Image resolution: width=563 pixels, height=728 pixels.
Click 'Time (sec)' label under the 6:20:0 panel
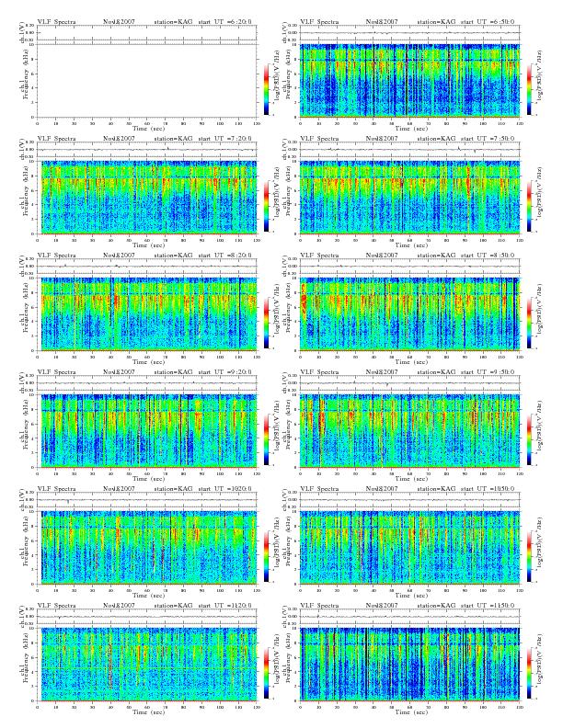149,128
